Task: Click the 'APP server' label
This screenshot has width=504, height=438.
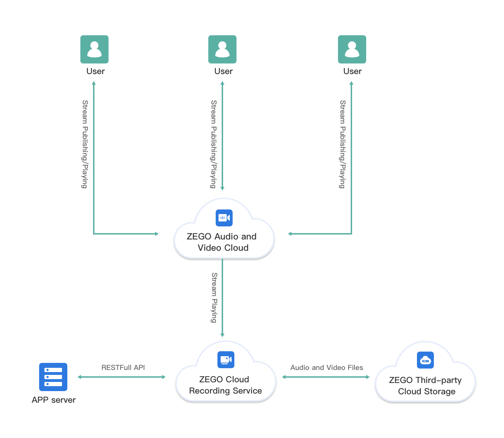Action: [x=54, y=400]
